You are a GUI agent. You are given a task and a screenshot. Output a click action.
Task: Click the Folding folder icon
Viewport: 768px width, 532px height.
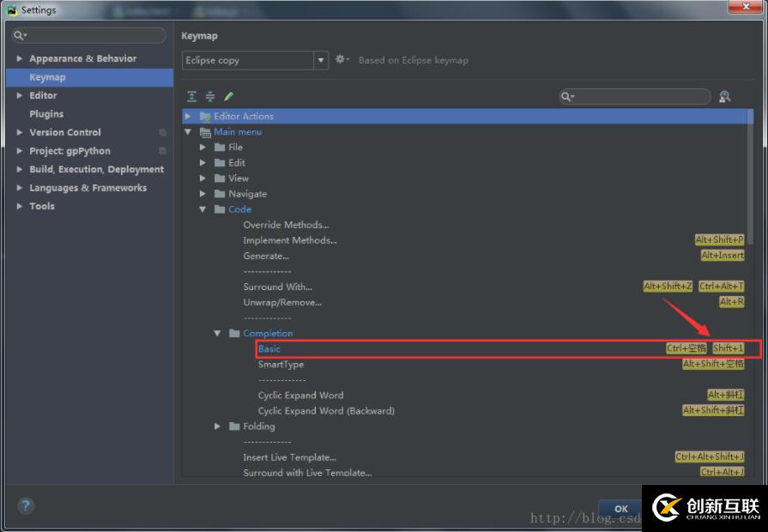click(x=234, y=426)
